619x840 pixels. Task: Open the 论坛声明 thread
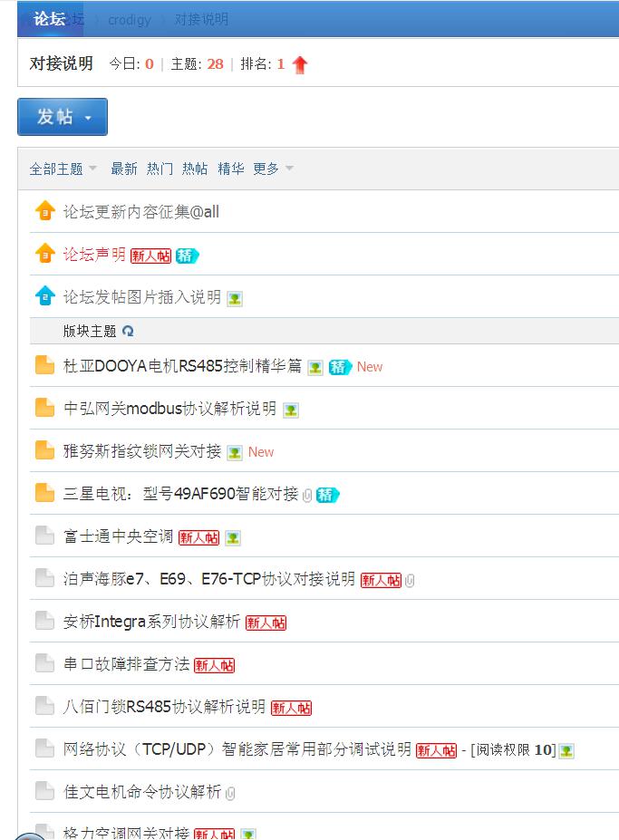point(94,255)
